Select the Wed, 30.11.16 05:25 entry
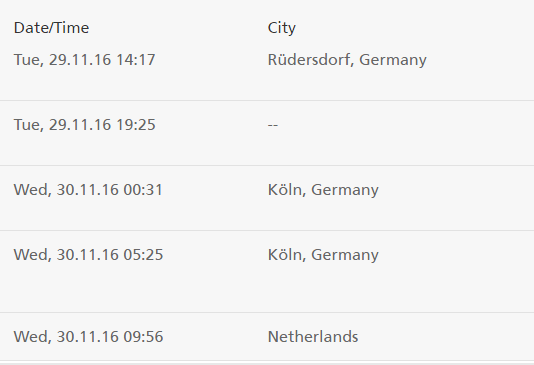This screenshot has height=365, width=534. (88, 255)
